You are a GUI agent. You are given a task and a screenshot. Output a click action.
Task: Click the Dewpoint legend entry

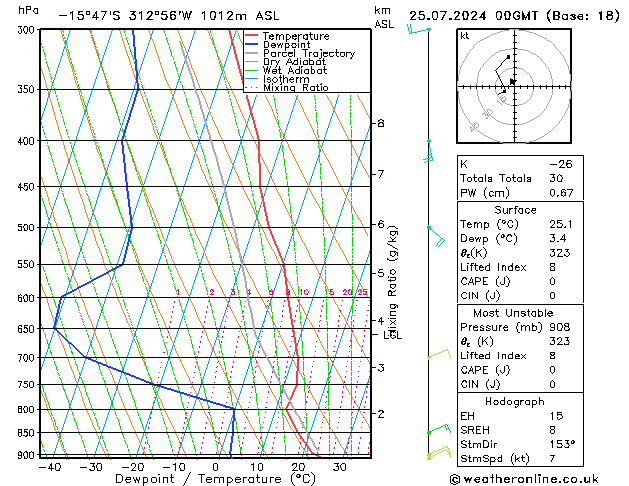(x=286, y=45)
